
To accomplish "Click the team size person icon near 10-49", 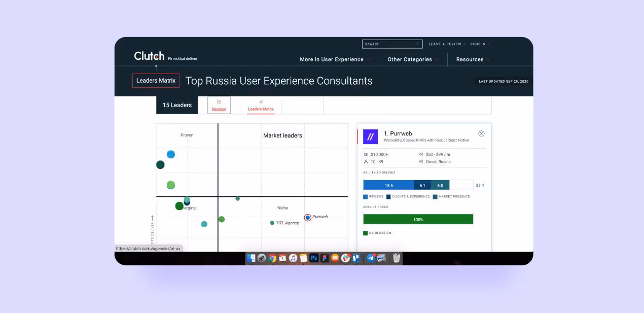I will 366,161.
